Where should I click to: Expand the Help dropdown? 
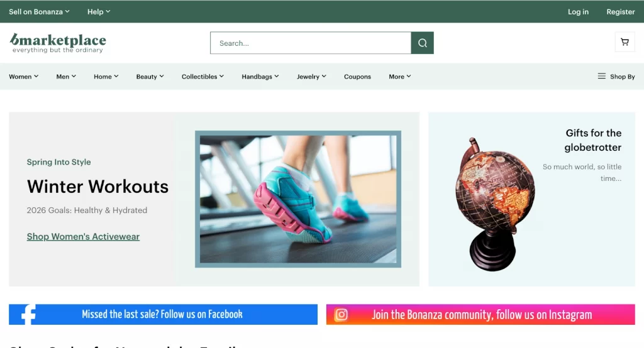(x=99, y=11)
